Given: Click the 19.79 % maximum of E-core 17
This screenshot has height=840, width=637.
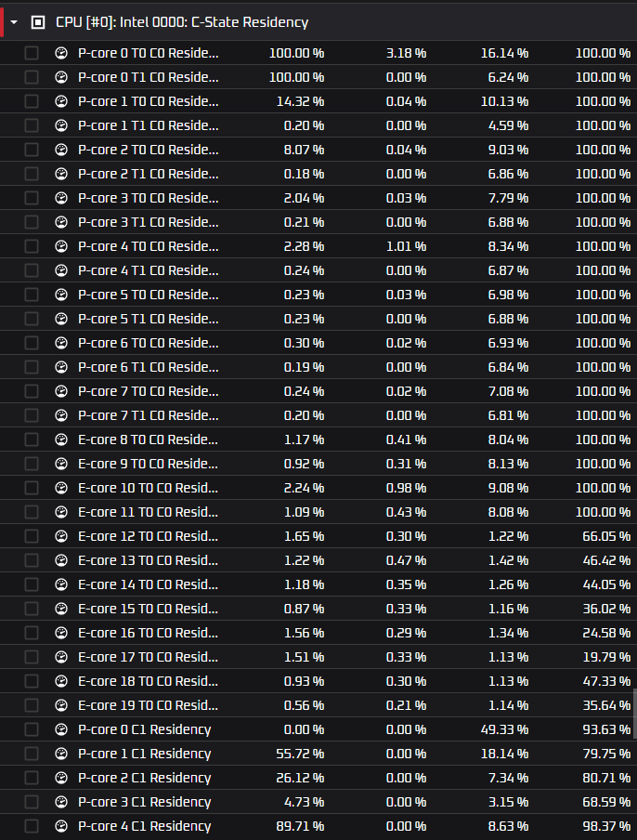Looking at the screenshot, I should pyautogui.click(x=606, y=657).
